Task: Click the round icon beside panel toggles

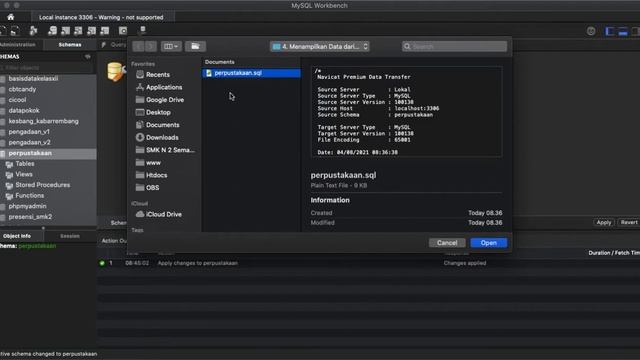Action: 591,31
